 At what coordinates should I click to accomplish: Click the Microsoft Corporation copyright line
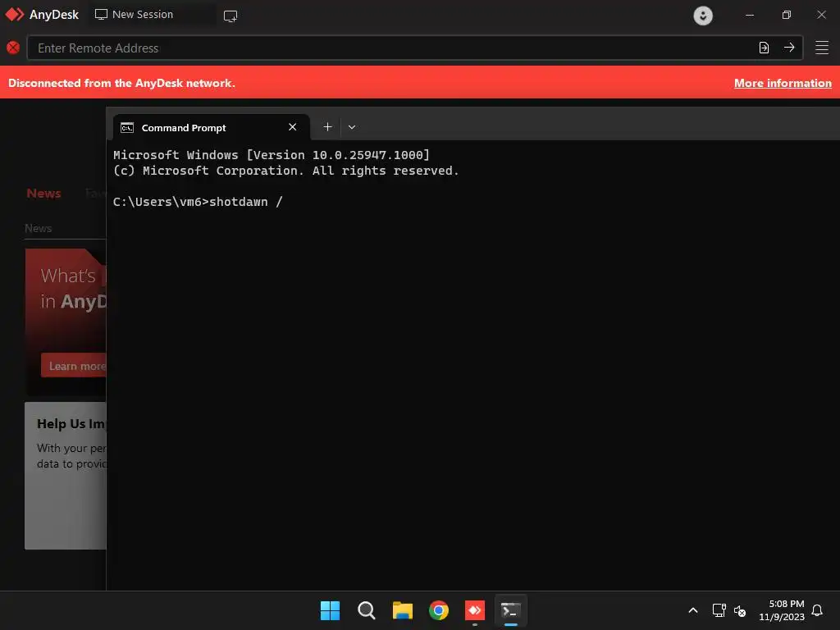point(285,171)
